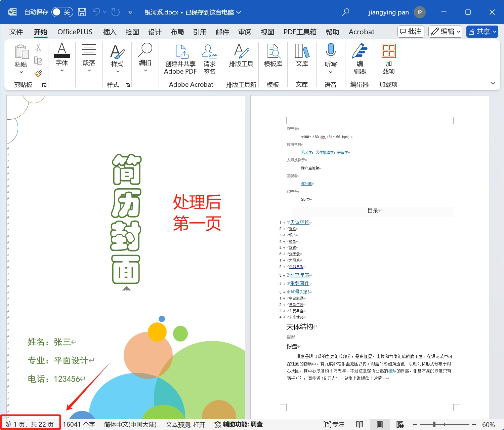
Task: Click the 批注 comments button
Action: click(x=411, y=31)
